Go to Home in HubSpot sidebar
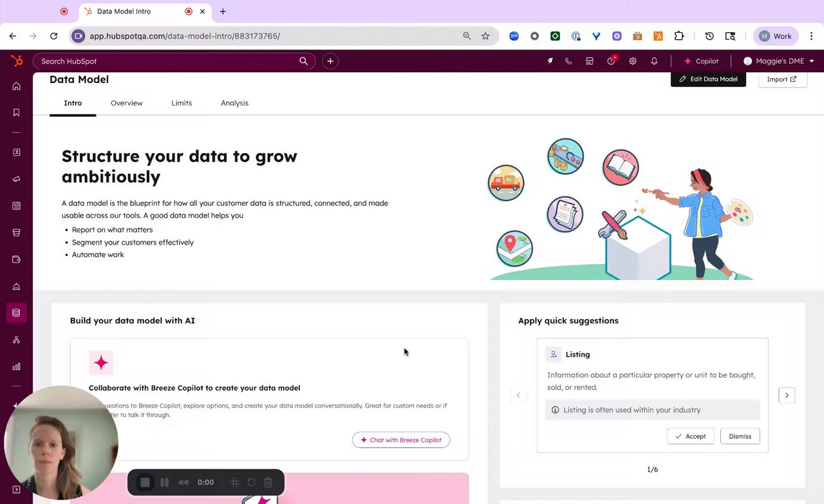This screenshot has height=504, width=824. [17, 86]
